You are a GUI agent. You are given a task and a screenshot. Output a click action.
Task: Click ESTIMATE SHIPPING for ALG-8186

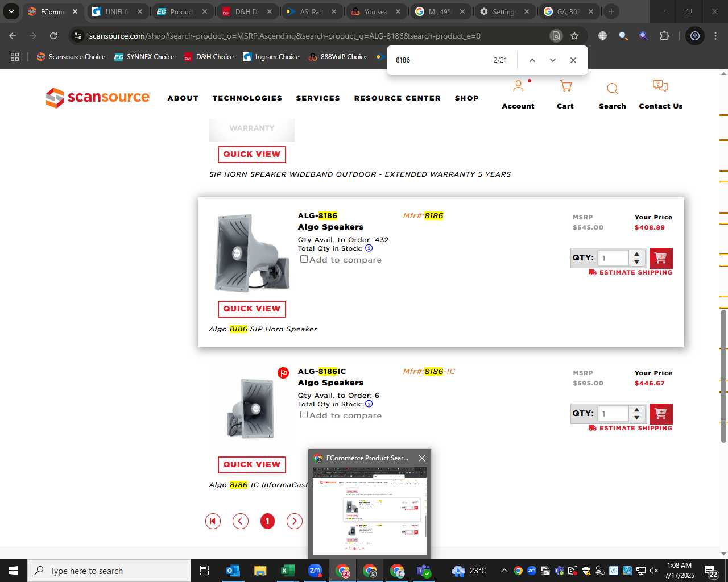(x=631, y=272)
